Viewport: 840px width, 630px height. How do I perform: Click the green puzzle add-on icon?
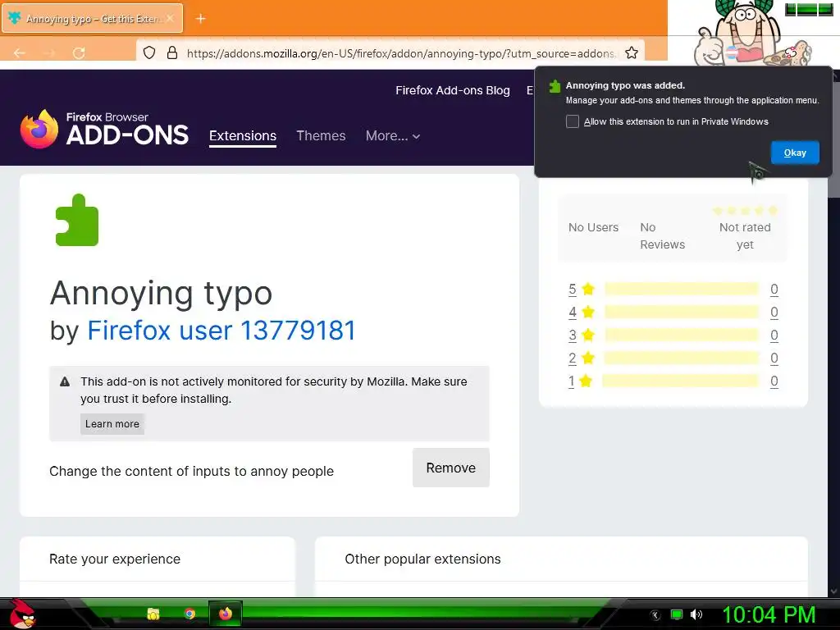[77, 220]
